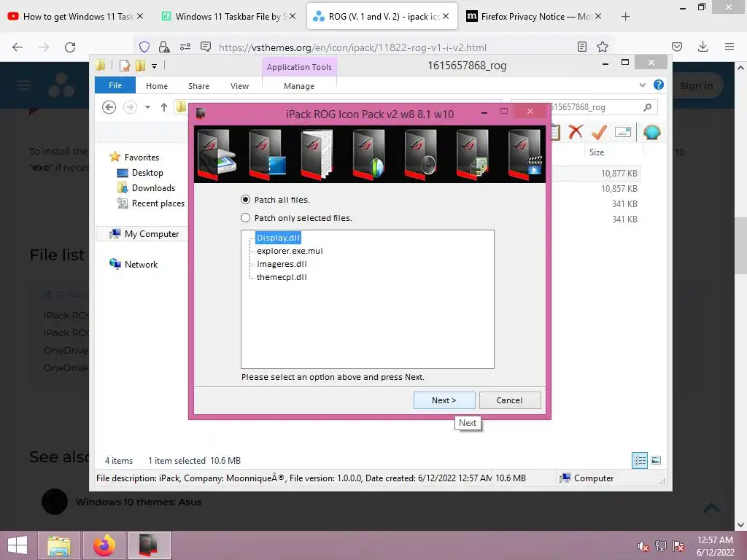Screen dimensions: 747x560
Task: Open File Explorer from taskbar
Action: [x=59, y=545]
